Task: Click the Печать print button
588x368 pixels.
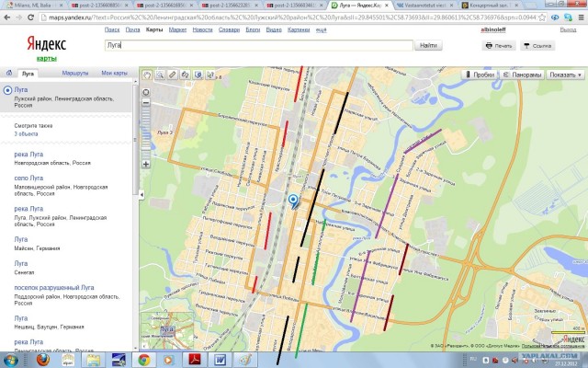Action: click(498, 44)
